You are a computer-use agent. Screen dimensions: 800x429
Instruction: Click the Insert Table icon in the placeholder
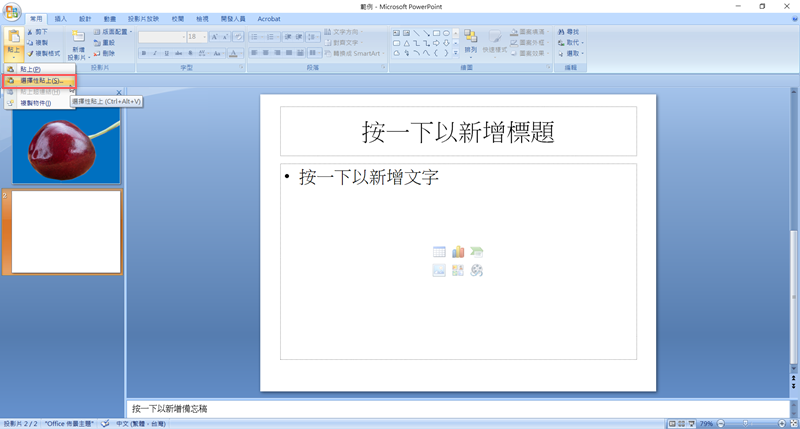(x=439, y=251)
